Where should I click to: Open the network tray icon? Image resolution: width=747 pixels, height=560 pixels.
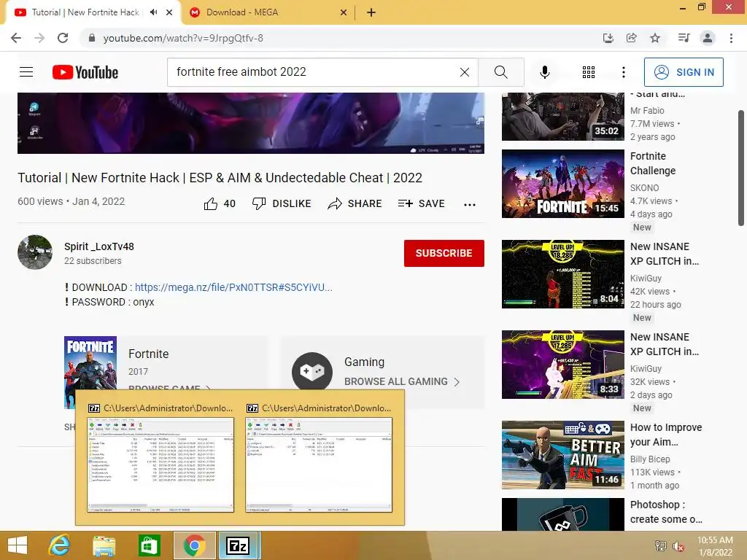coord(660,546)
